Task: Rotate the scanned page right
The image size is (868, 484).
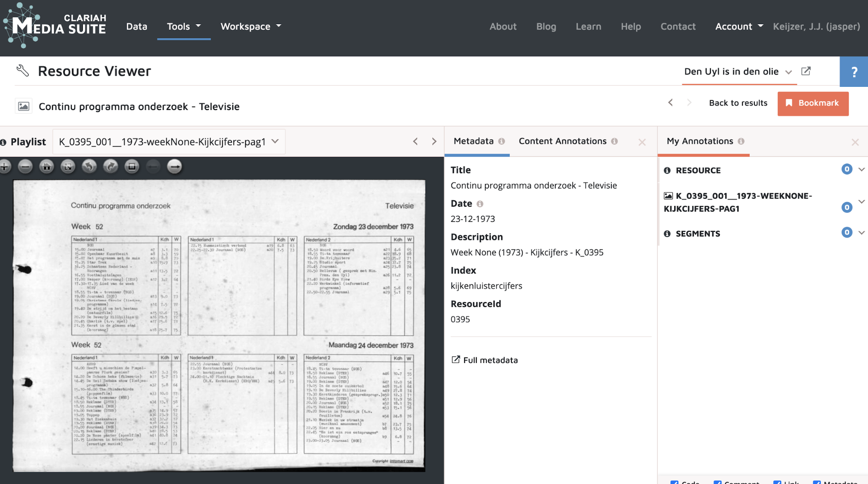Action: [x=111, y=167]
